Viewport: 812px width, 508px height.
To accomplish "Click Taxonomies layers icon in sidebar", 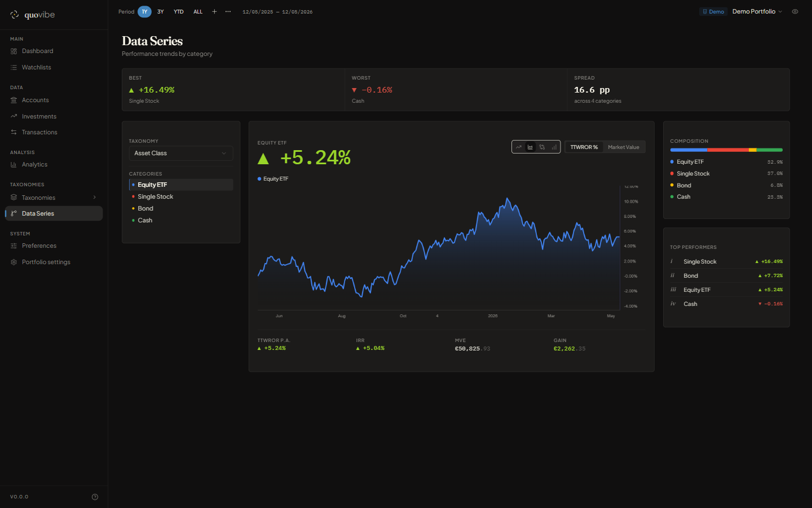I will [x=14, y=198].
